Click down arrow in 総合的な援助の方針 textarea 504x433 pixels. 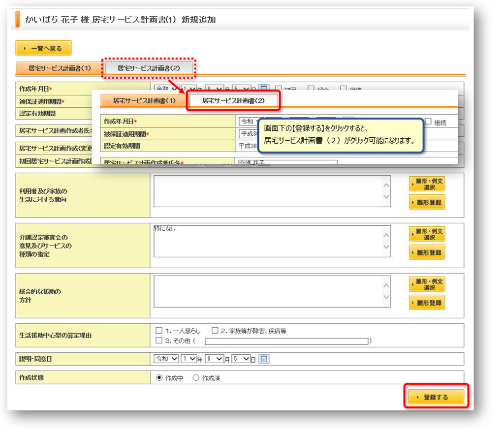[x=386, y=297]
